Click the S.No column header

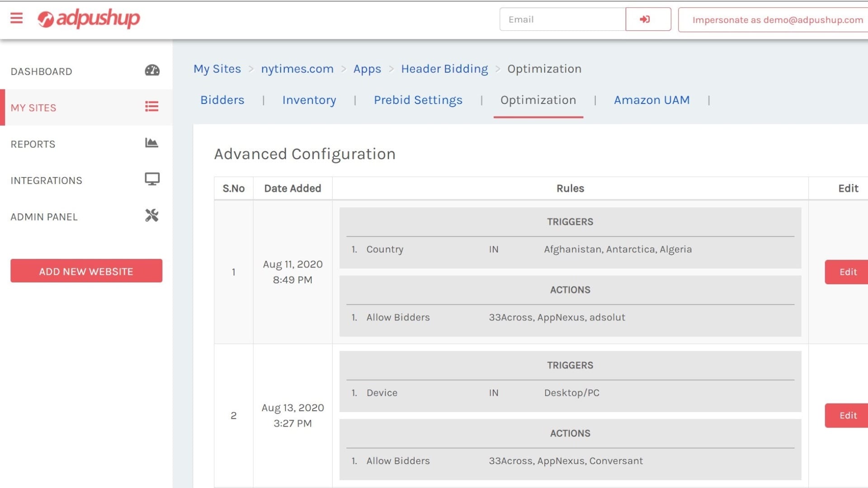tap(234, 188)
